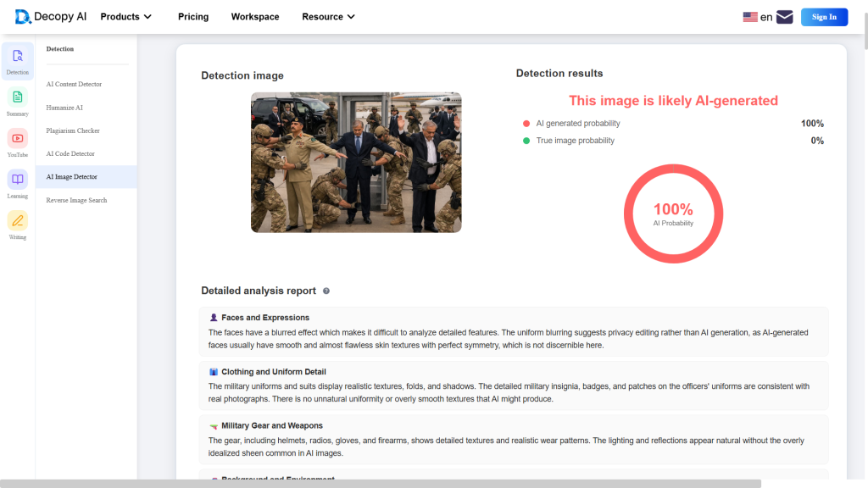Open Reverse Image Search

click(76, 200)
